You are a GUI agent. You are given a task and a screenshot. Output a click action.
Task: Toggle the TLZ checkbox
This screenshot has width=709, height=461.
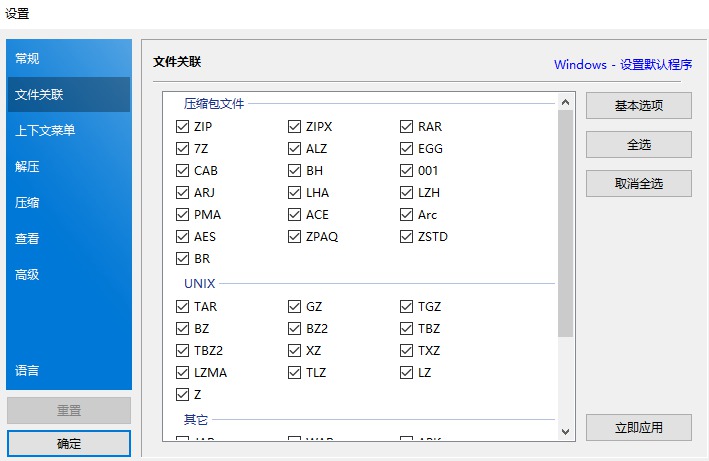294,373
